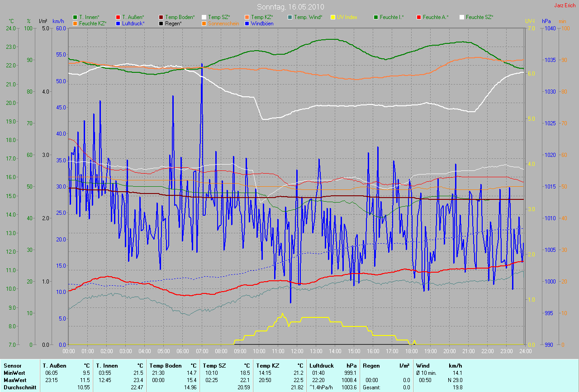The height and width of the screenshot is (392, 579).
Task: Select the Wind table column header
Action: coord(422,366)
